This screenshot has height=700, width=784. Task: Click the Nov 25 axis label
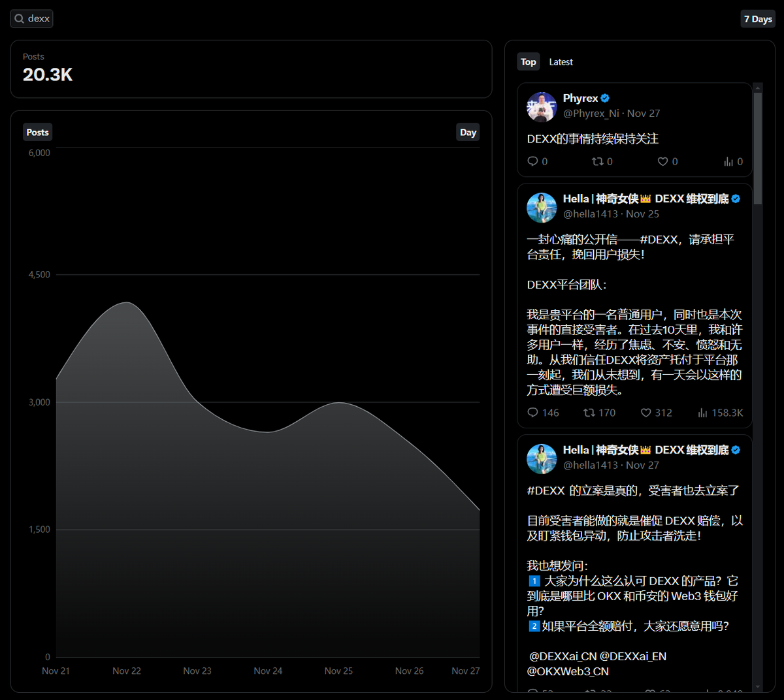point(338,671)
